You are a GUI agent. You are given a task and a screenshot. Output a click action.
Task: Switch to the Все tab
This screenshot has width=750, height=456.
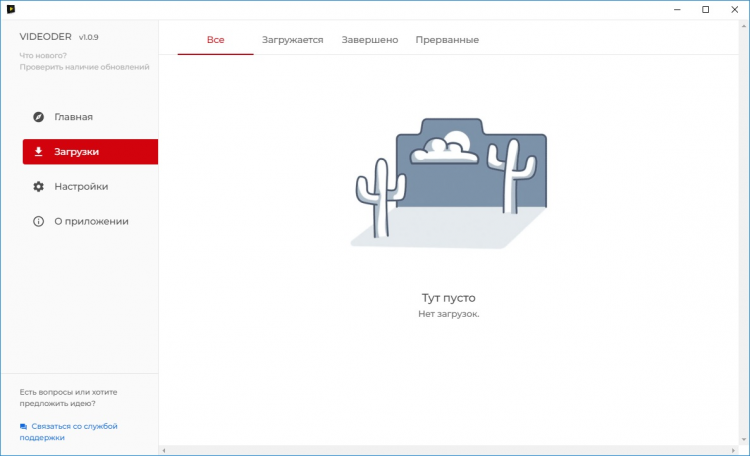tap(215, 40)
